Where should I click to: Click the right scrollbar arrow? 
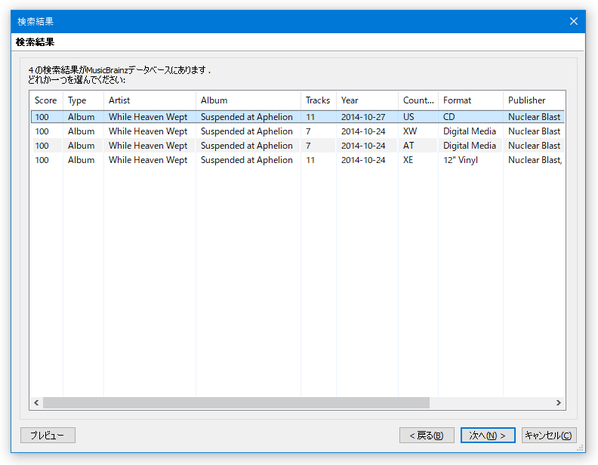[x=558, y=402]
